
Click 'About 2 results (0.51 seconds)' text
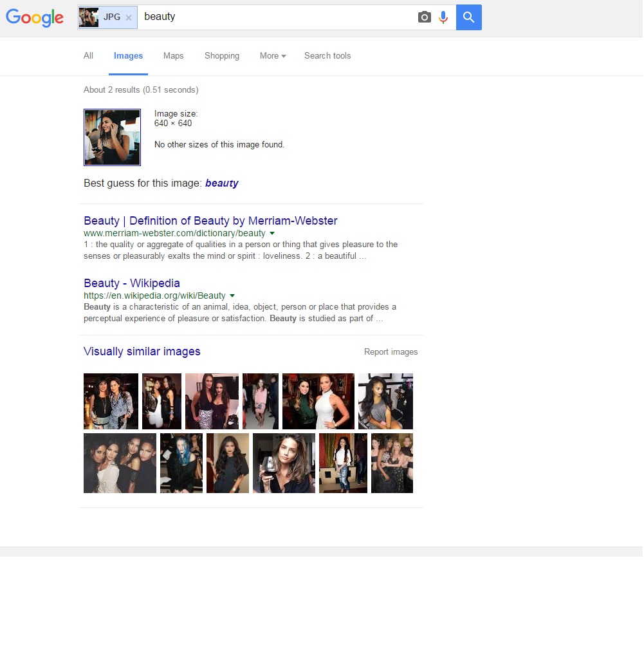pos(141,90)
